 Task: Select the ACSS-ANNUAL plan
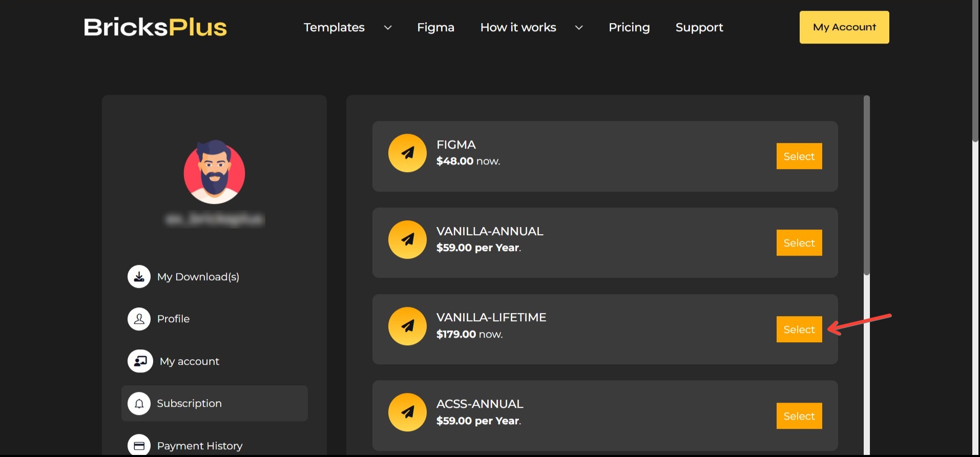799,416
